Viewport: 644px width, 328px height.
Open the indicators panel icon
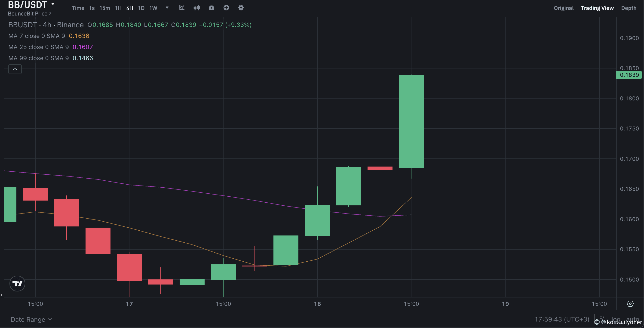coord(182,8)
